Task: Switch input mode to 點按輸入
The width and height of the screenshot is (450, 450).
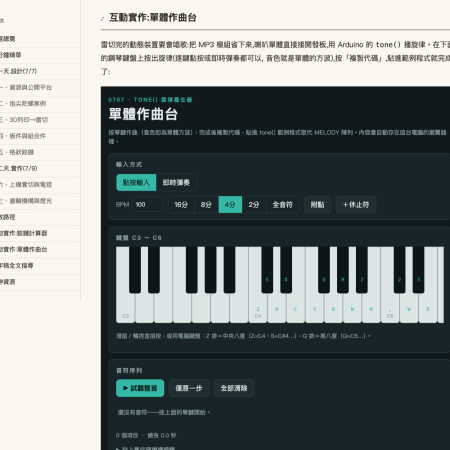Action: tap(136, 182)
